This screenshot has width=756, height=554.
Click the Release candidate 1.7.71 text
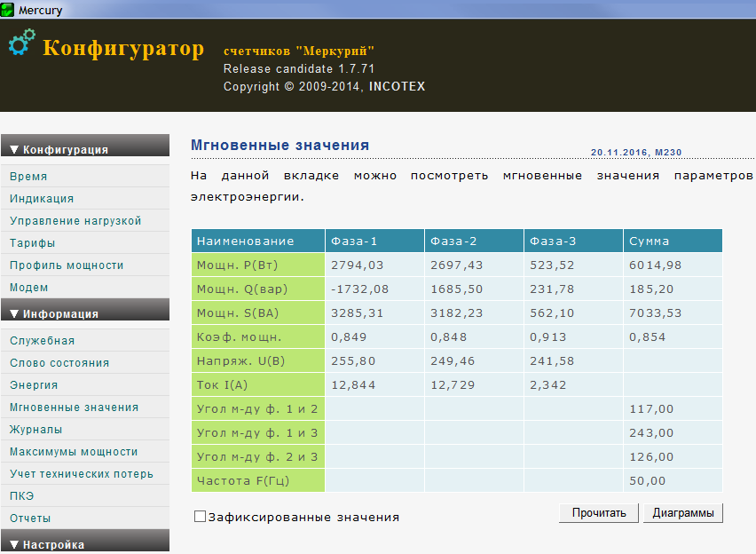coord(299,68)
